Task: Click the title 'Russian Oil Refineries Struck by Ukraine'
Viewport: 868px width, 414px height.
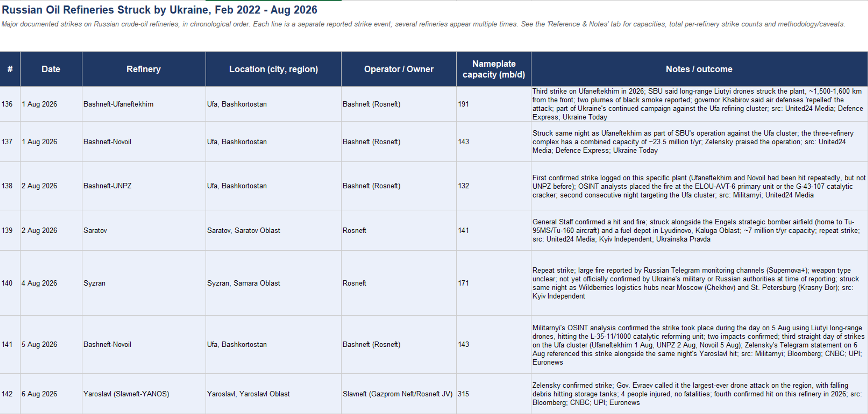Action: (159, 10)
